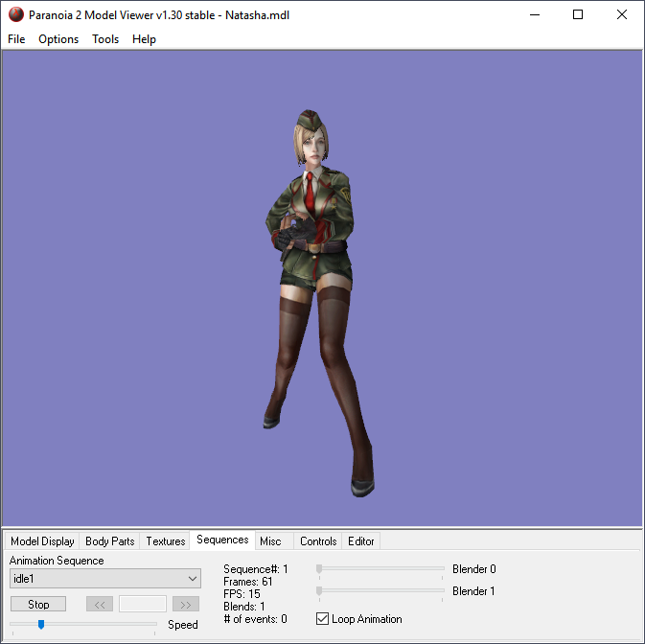Click the 'Sequence#: 1' text

click(256, 569)
